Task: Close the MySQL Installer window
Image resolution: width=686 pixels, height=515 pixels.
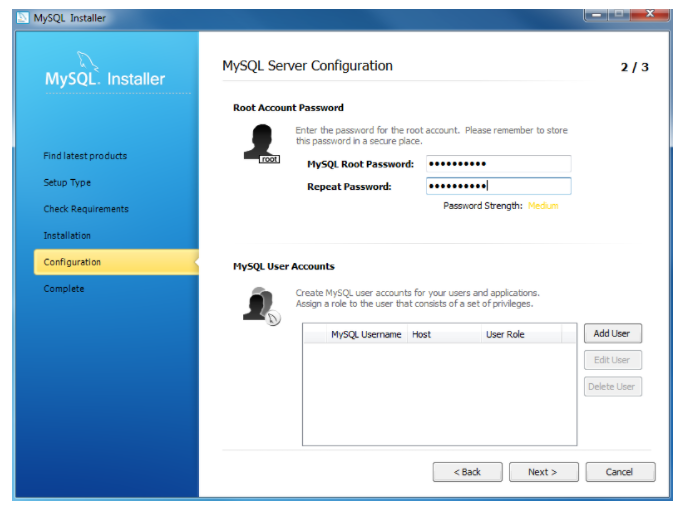Action: click(x=650, y=14)
